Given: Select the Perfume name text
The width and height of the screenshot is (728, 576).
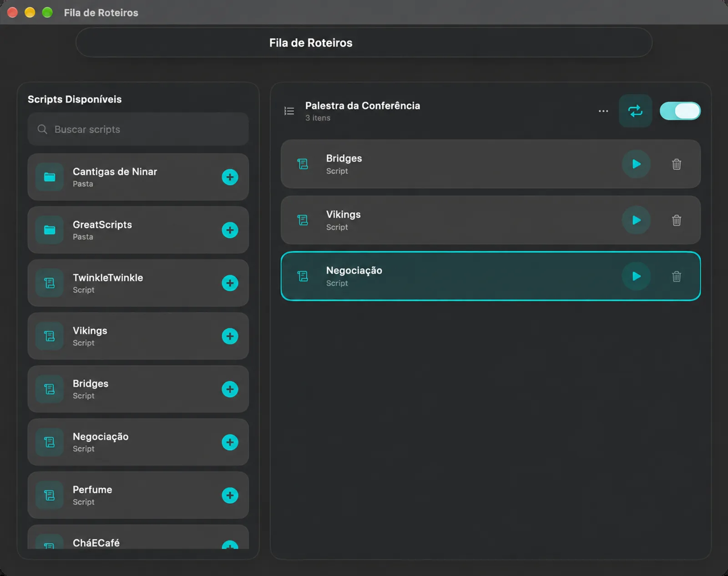Looking at the screenshot, I should [x=92, y=490].
